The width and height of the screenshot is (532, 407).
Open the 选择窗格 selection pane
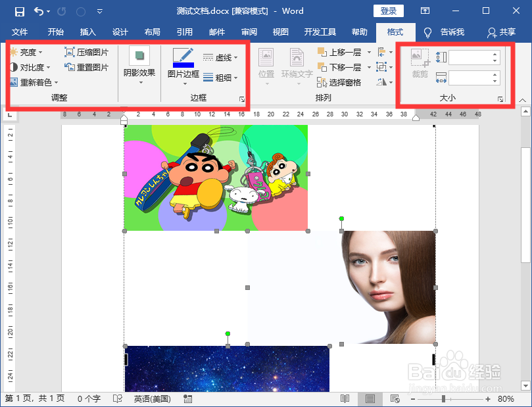339,82
